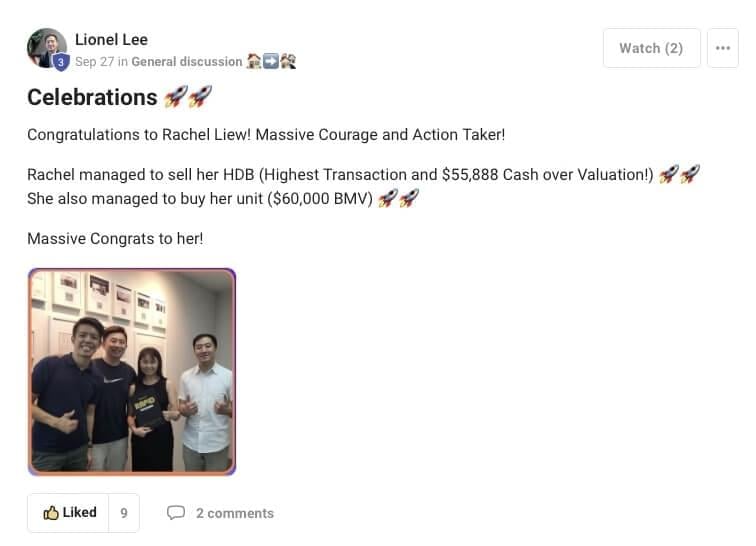The image size is (756, 546).
Task: Open the Celebrations post title
Action: [92, 97]
